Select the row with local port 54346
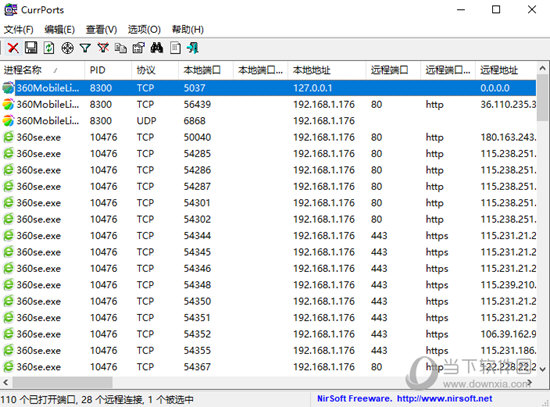 click(x=269, y=268)
